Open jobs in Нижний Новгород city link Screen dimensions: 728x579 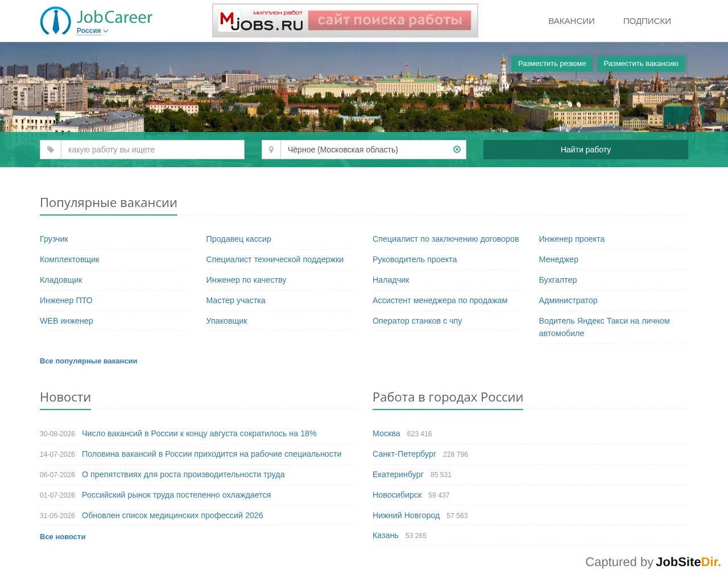click(406, 515)
